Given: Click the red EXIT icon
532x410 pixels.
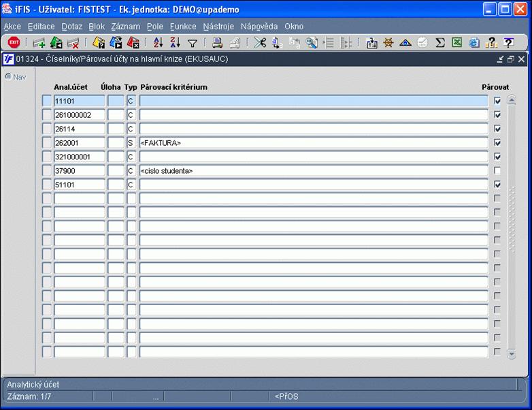Looking at the screenshot, I should click(x=14, y=42).
